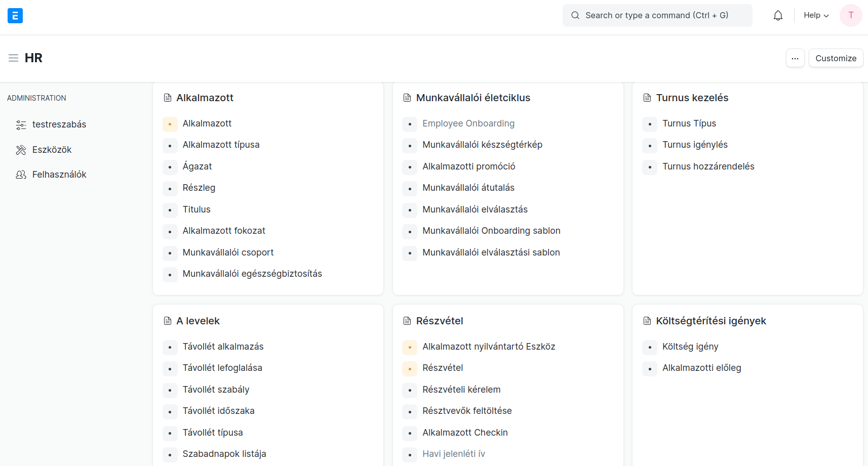868x466 pixels.
Task: Click the document icon beside Turnus kezelés
Action: [647, 98]
